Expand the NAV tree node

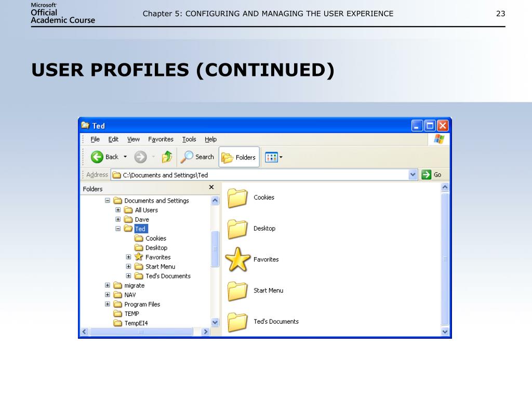click(107, 295)
